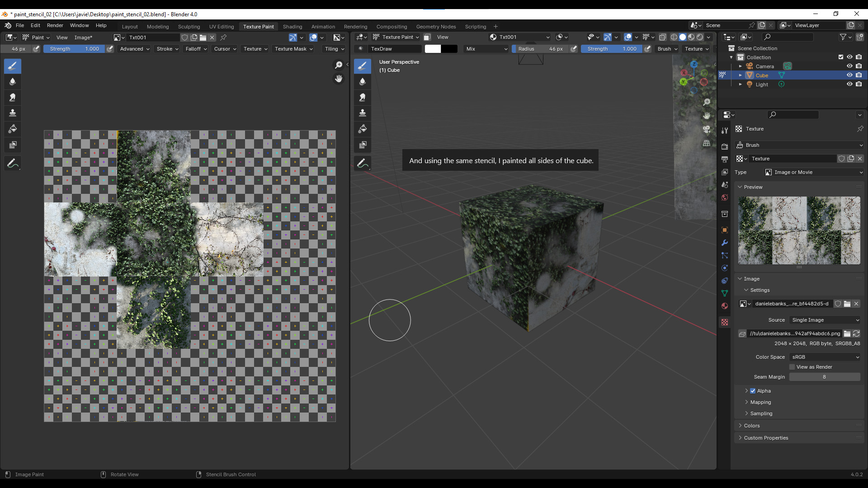Switch to the Sculpting workspace tab
Screen dimensions: 868x488
(x=189, y=27)
